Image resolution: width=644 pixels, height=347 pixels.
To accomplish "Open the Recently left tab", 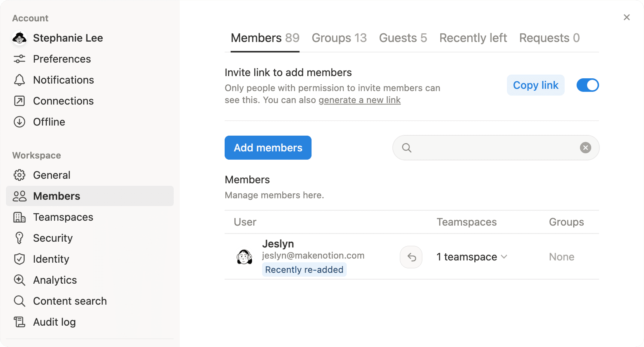I will pyautogui.click(x=473, y=38).
